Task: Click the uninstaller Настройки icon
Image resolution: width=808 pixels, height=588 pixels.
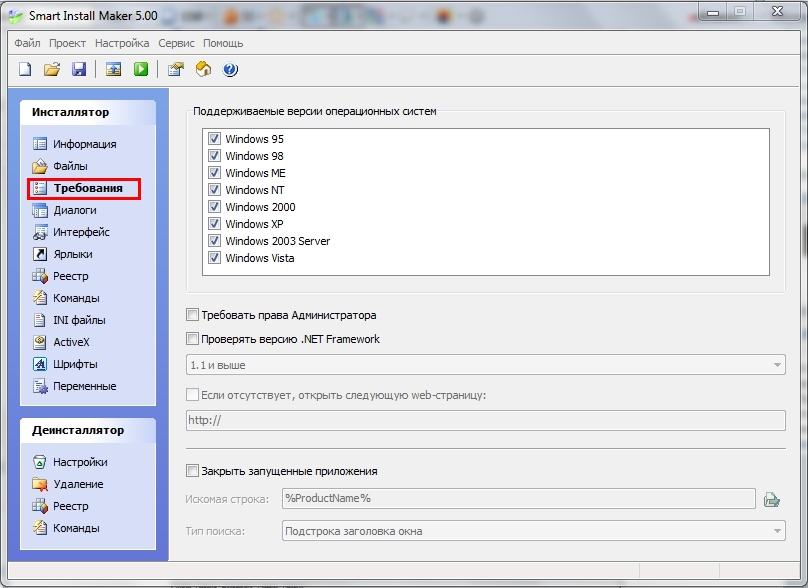Action: (x=40, y=462)
